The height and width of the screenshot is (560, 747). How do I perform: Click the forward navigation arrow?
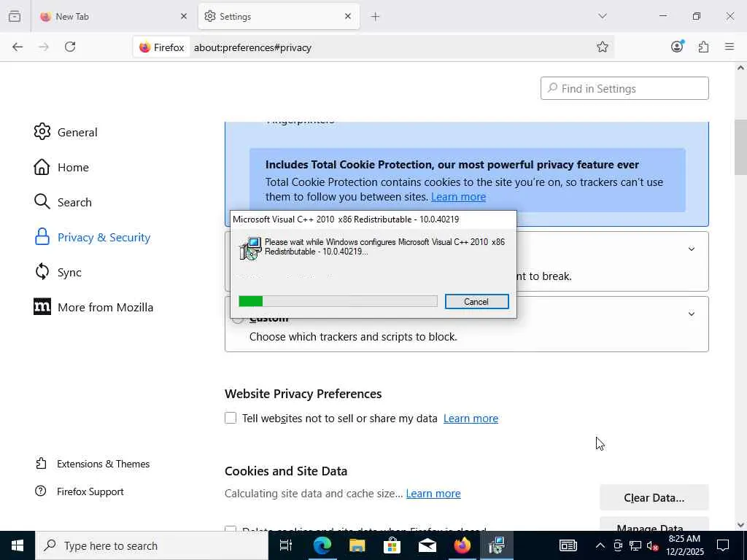[44, 47]
